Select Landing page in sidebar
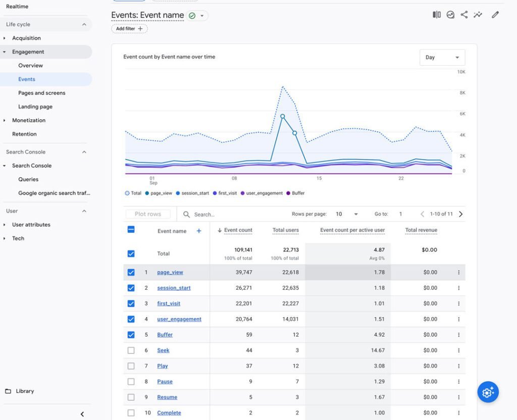517x420 pixels. [x=35, y=107]
